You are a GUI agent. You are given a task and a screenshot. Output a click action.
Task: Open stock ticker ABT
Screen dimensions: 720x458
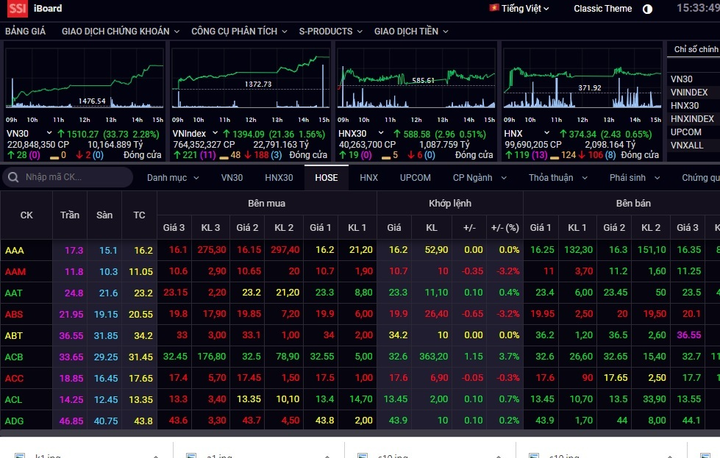tap(14, 335)
